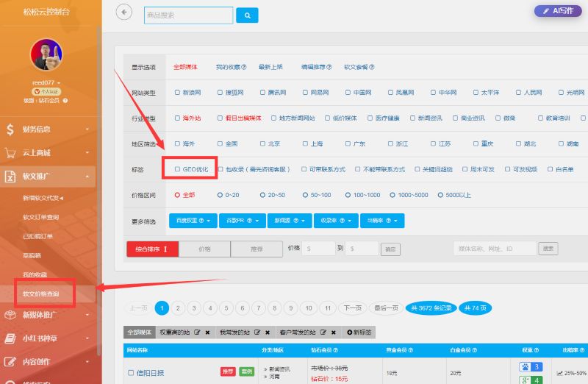Click the shopping cart 云上商城 icon
Screen dimensions: 588x384
tap(10, 153)
